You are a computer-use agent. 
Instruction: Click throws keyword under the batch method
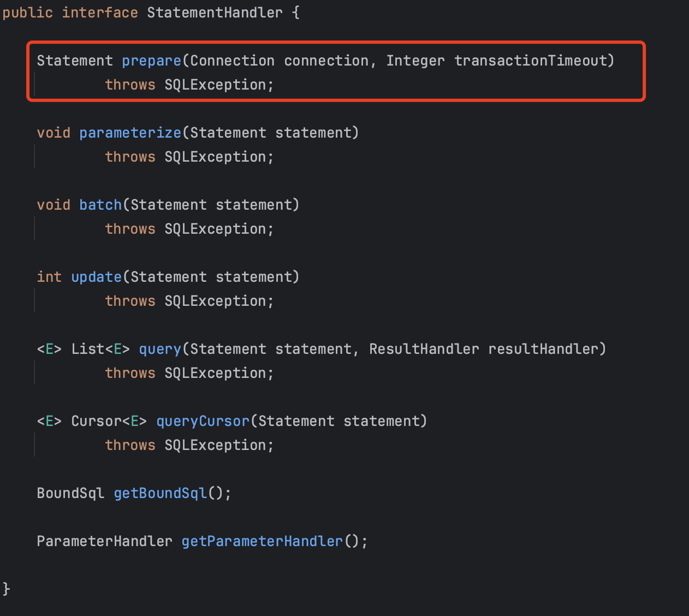130,229
